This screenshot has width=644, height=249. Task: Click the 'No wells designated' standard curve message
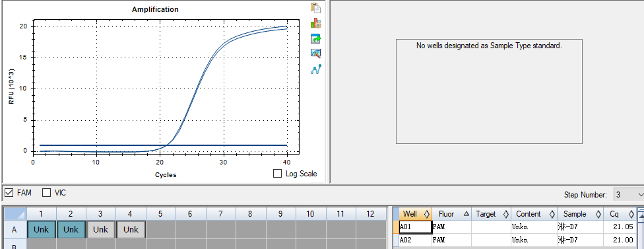tap(489, 46)
